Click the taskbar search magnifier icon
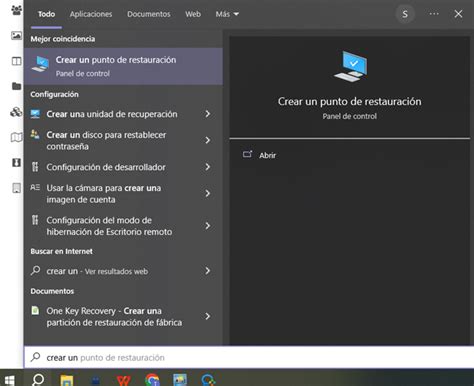 tap(38, 380)
